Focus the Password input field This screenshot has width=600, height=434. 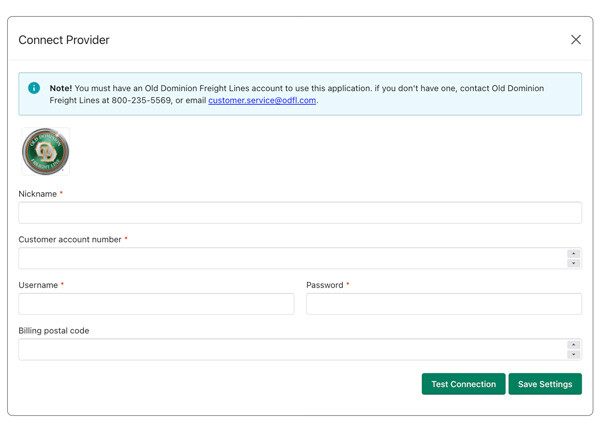coord(443,304)
